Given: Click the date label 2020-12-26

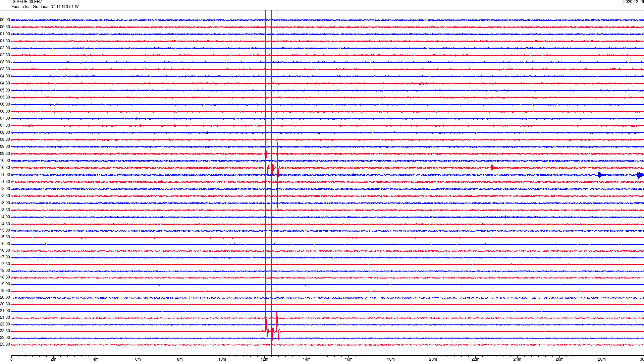Looking at the screenshot, I should 633,2.
